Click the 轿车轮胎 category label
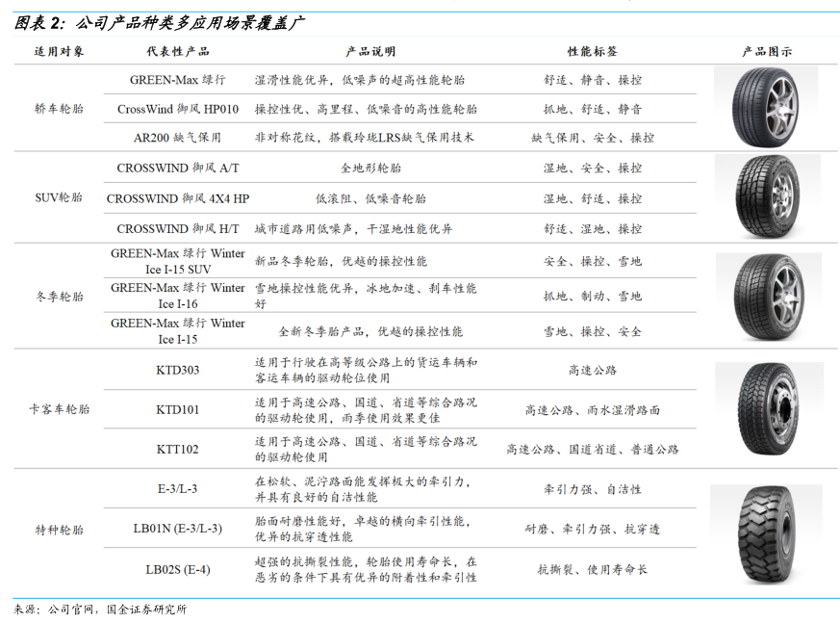Screen dimensions: 840x623 (x=59, y=109)
